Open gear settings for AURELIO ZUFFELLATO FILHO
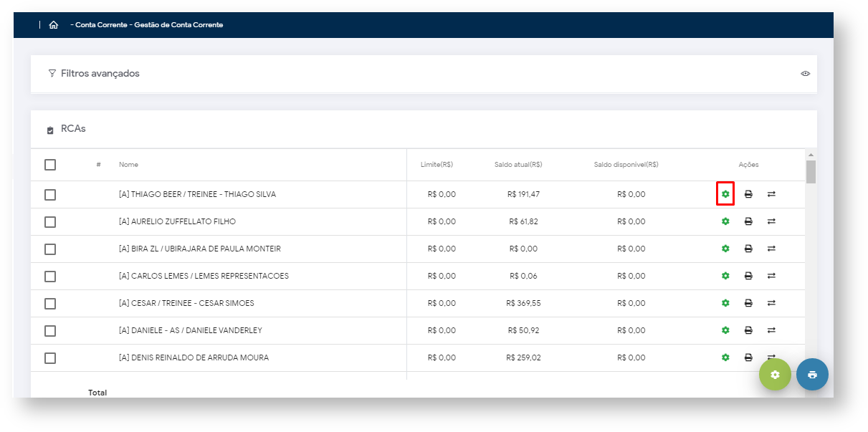This screenshot has height=432, width=868. tap(725, 221)
